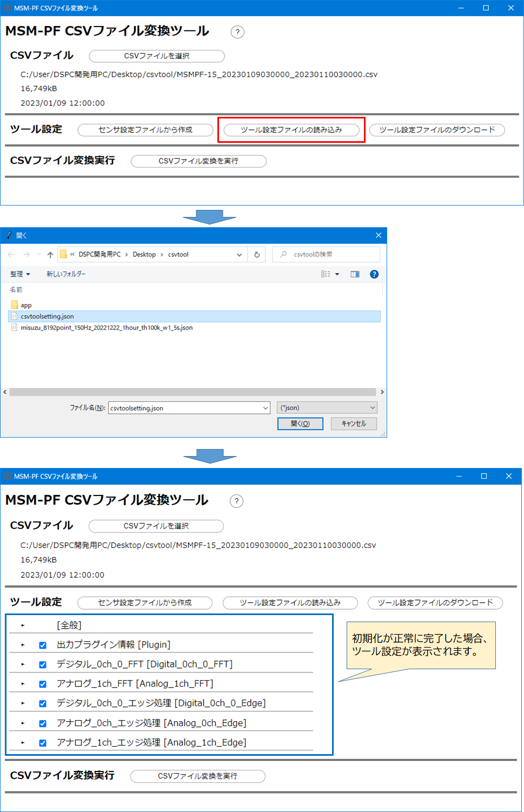Image resolution: width=524 pixels, height=812 pixels.
Task: Click CSVファイルを選択 in lower window
Action: pyautogui.click(x=156, y=526)
